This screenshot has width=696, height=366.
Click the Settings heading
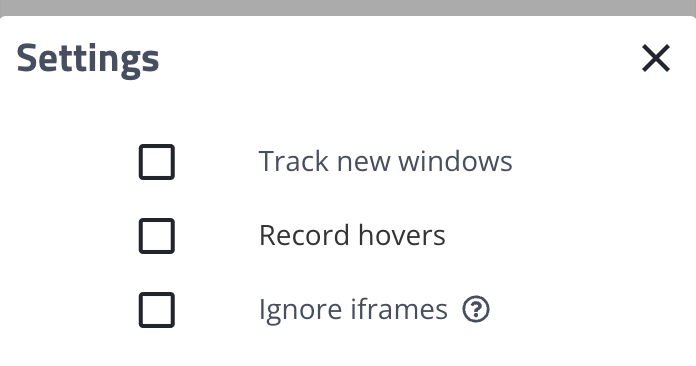click(x=88, y=59)
